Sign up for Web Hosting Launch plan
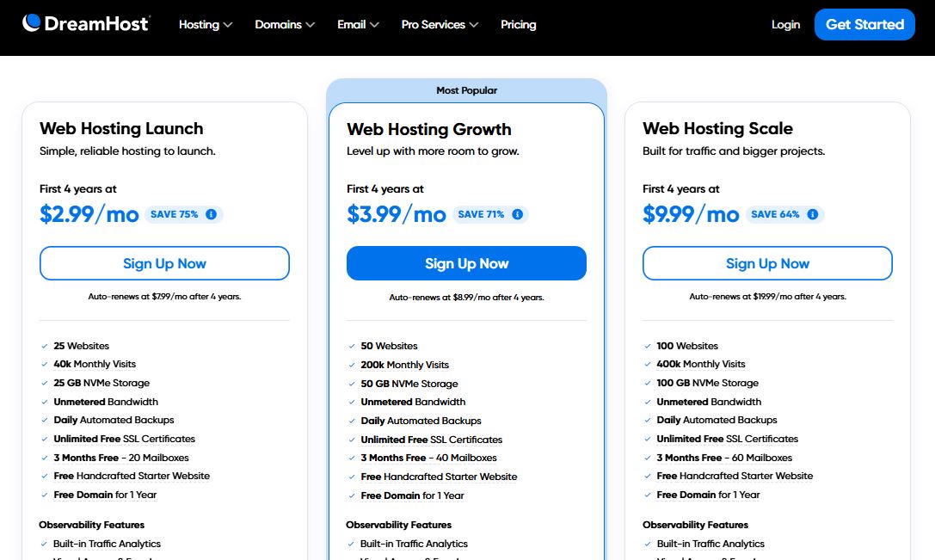The width and height of the screenshot is (935, 560). tap(164, 263)
